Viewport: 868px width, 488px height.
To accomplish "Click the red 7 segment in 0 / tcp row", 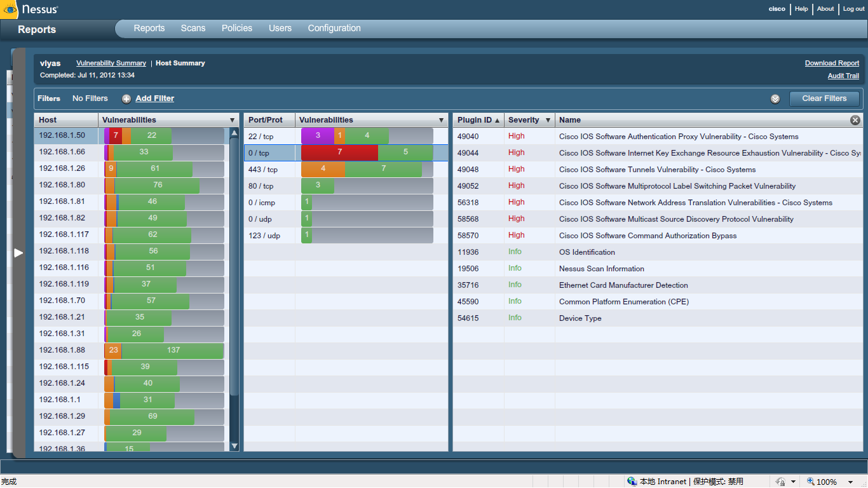I will pos(339,152).
